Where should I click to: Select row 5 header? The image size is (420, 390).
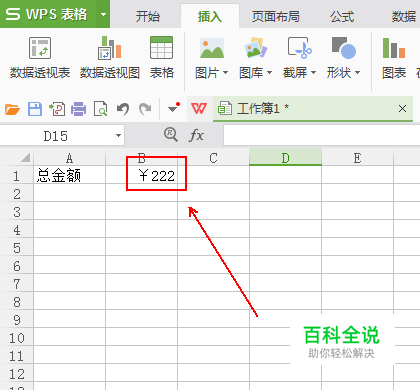16,248
